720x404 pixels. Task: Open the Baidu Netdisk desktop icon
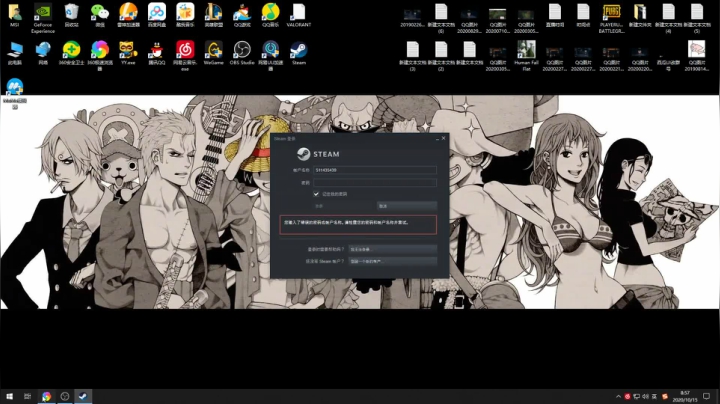157,15
